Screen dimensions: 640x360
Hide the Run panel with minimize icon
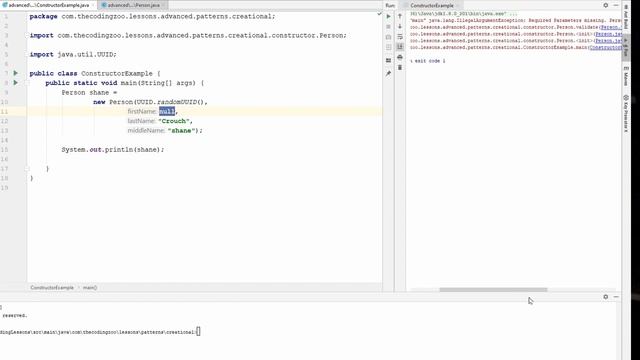pos(616,5)
